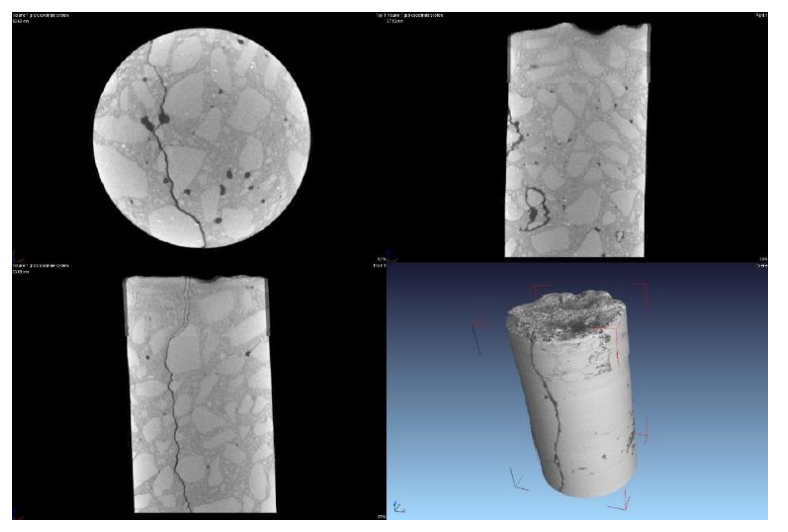
Task: Click the large dark void in circular cross-section
Action: (x=147, y=121)
